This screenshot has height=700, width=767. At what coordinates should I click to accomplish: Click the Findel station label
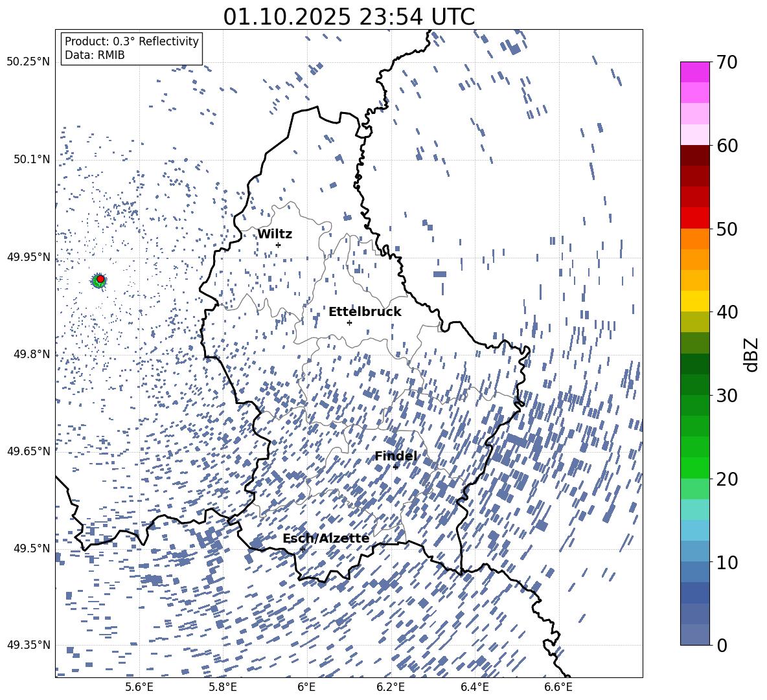396,456
